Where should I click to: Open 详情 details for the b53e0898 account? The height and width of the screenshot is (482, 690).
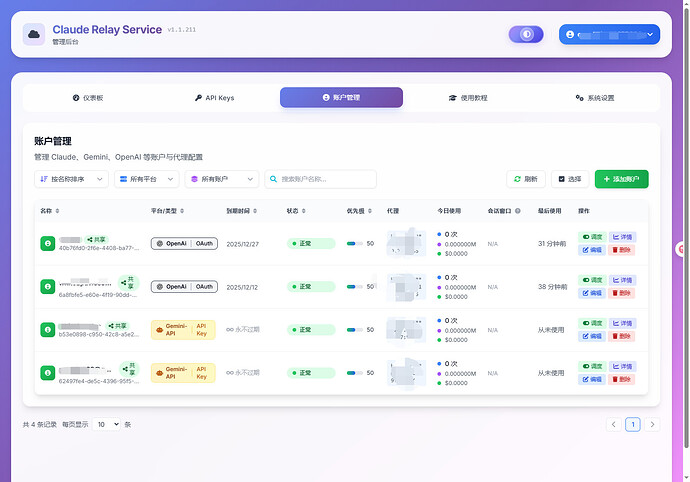(622, 323)
